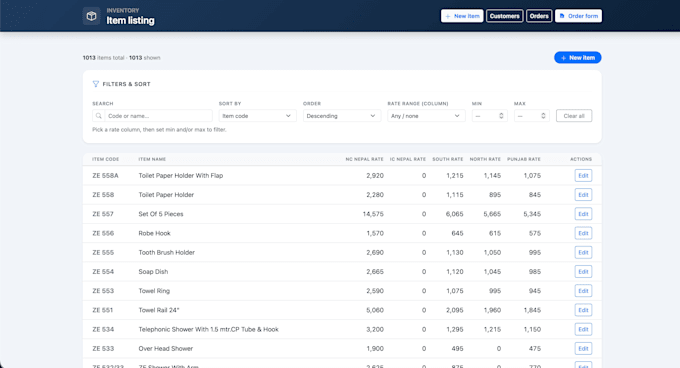Click the 14,575 NC Nepal rate value

[x=373, y=214]
